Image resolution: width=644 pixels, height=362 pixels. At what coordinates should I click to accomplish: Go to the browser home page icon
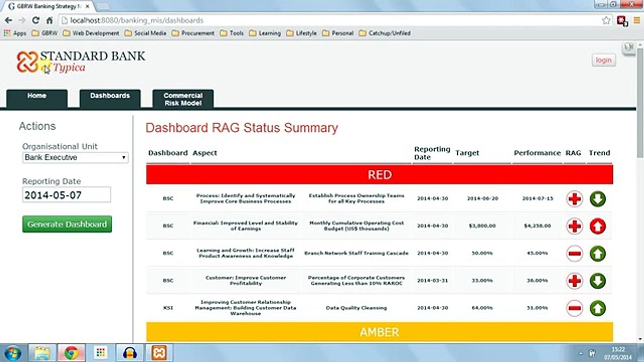click(49, 21)
